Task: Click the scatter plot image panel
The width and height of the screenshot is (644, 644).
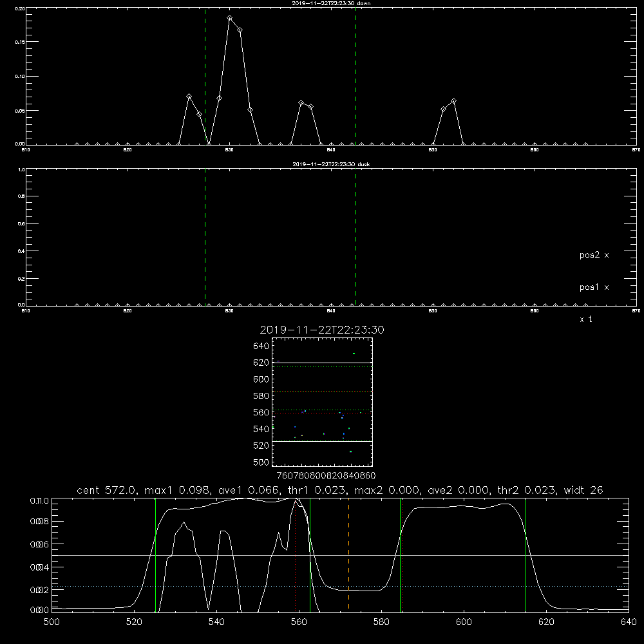Action: pyautogui.click(x=322, y=402)
